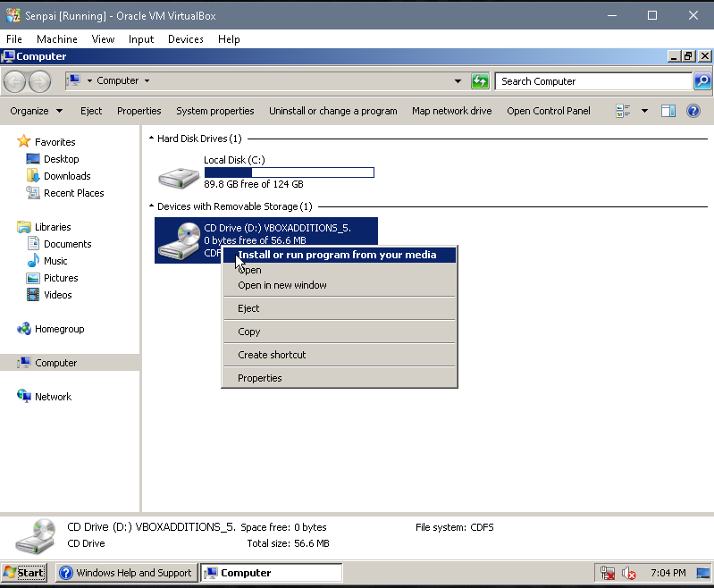The image size is (714, 588).
Task: Click the Back navigation arrow
Action: coord(14,82)
